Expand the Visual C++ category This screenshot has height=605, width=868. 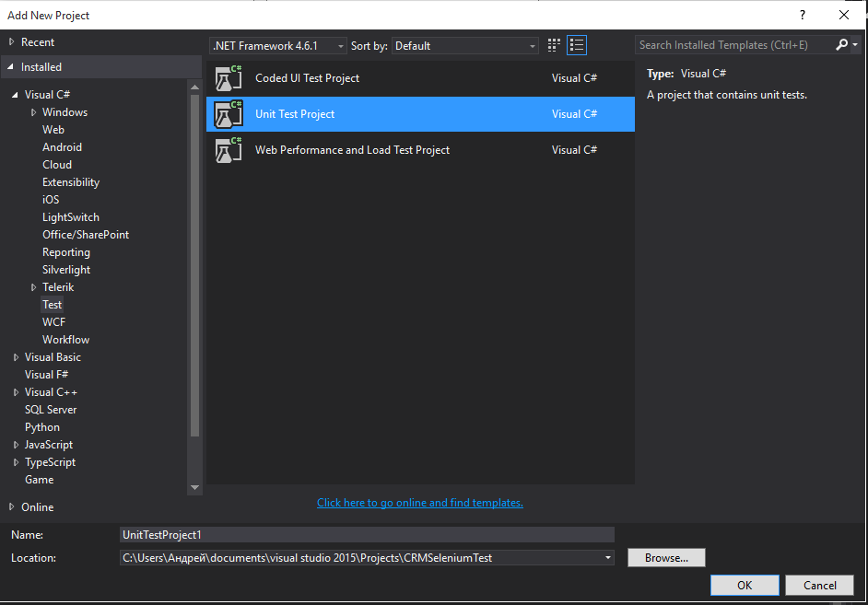(x=16, y=391)
